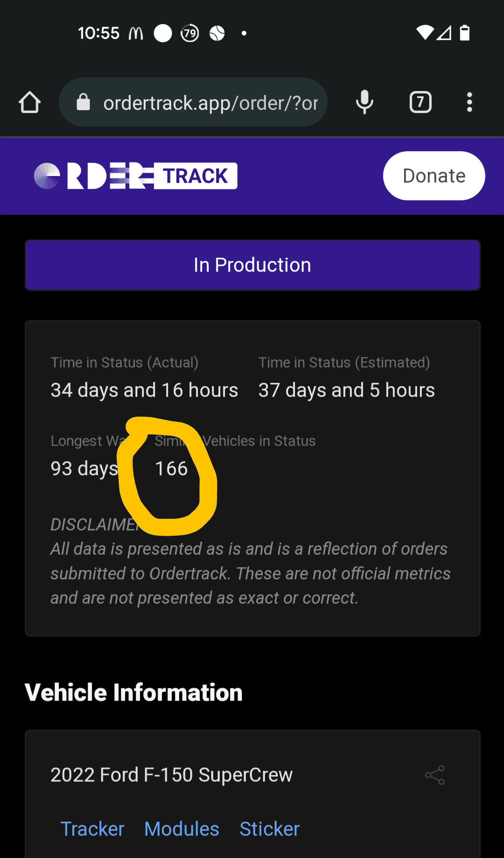Tap the ordertrack.app URL address bar
Viewport: 504px width, 858px height.
[210, 103]
